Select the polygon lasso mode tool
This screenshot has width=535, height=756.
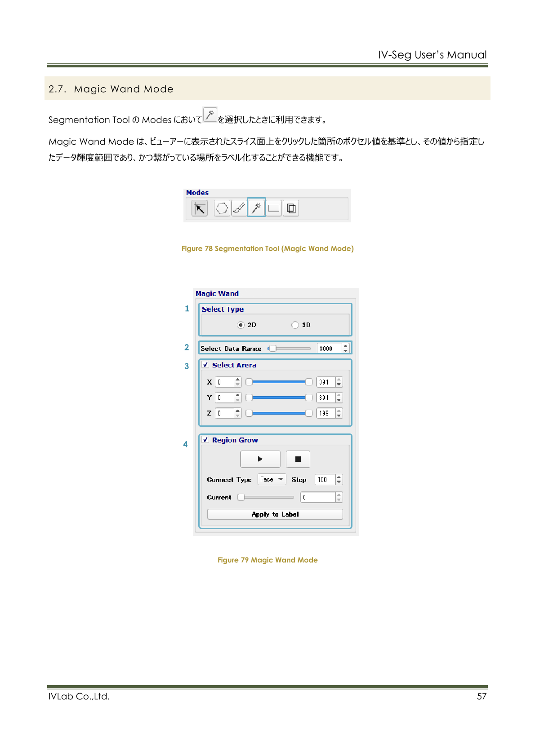222,208
